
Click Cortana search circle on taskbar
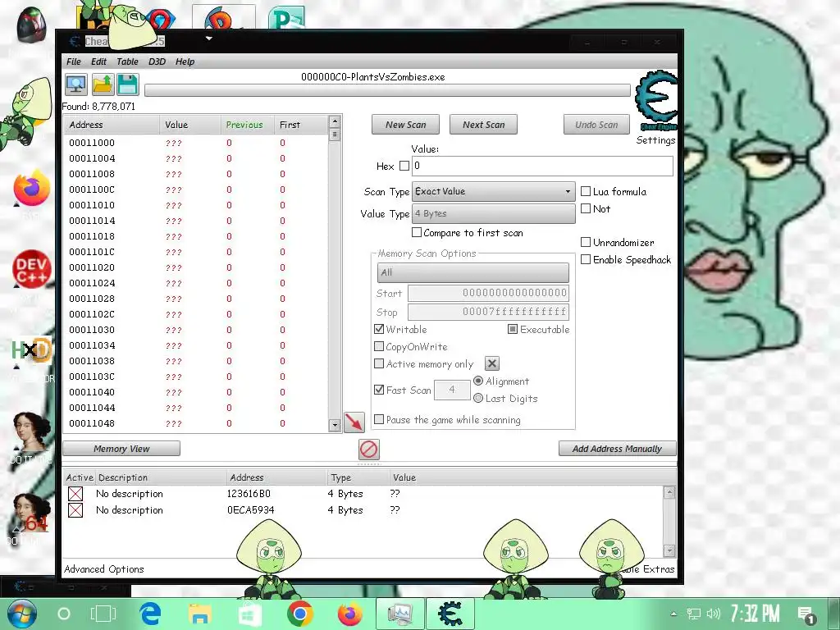(64, 614)
